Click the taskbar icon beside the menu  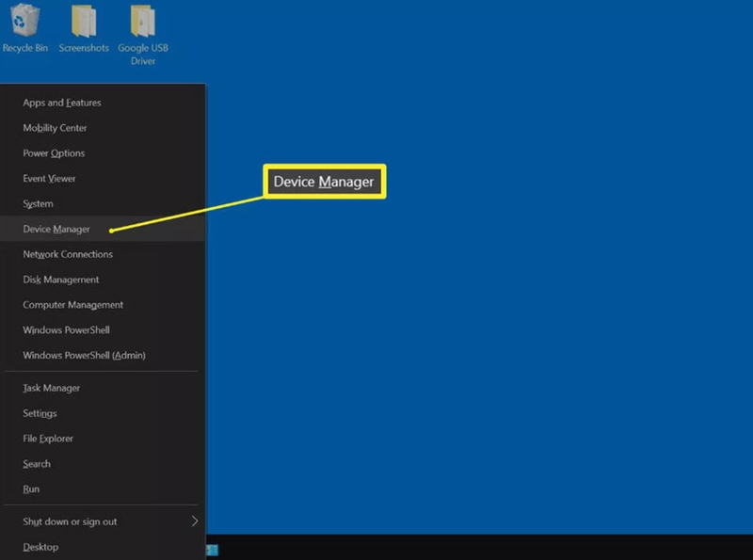point(212,550)
